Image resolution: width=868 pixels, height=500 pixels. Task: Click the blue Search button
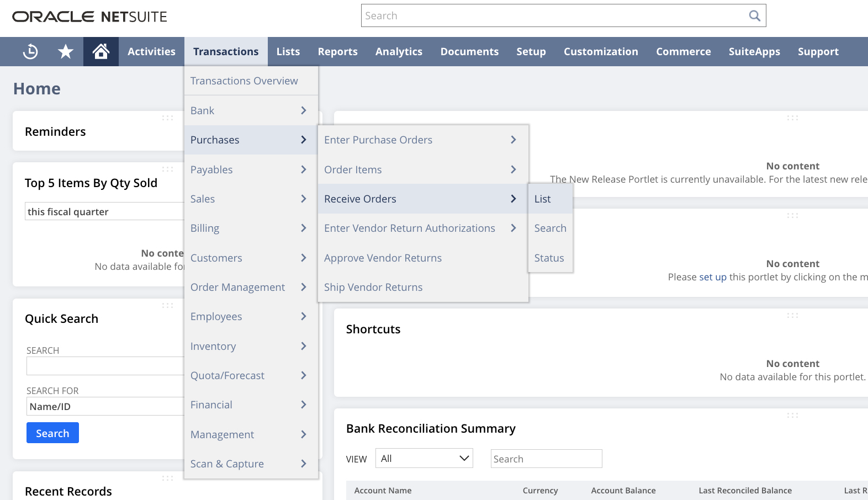click(x=52, y=433)
